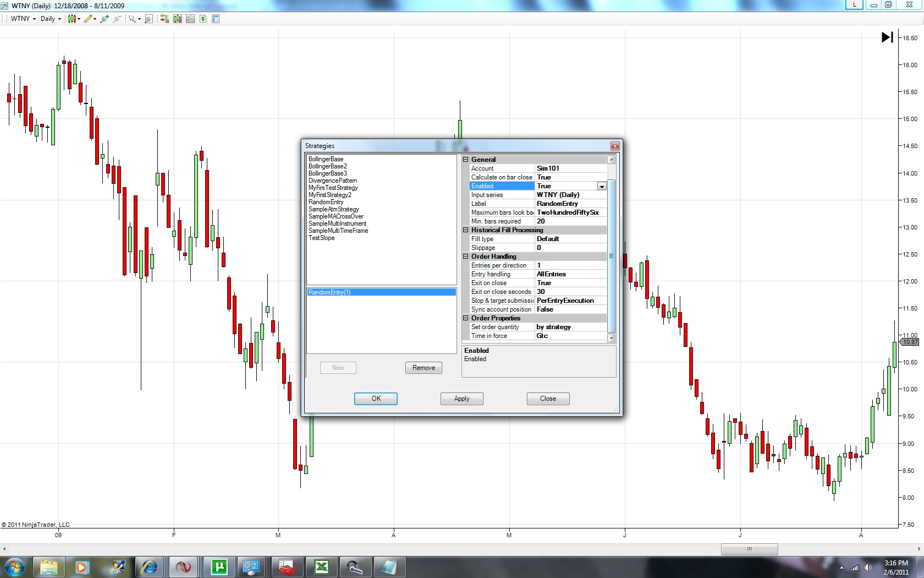
Task: Close the Strategies dialog with red X
Action: pos(615,146)
